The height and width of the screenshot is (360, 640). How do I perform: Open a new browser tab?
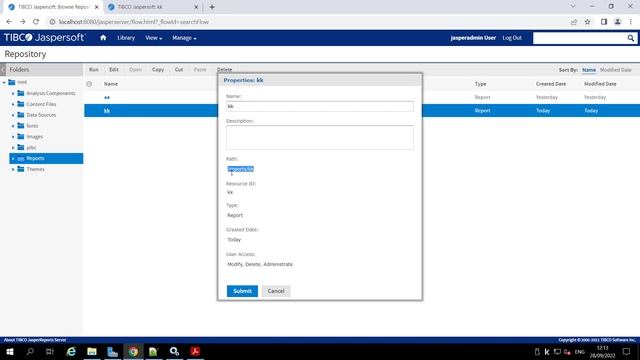(x=212, y=7)
